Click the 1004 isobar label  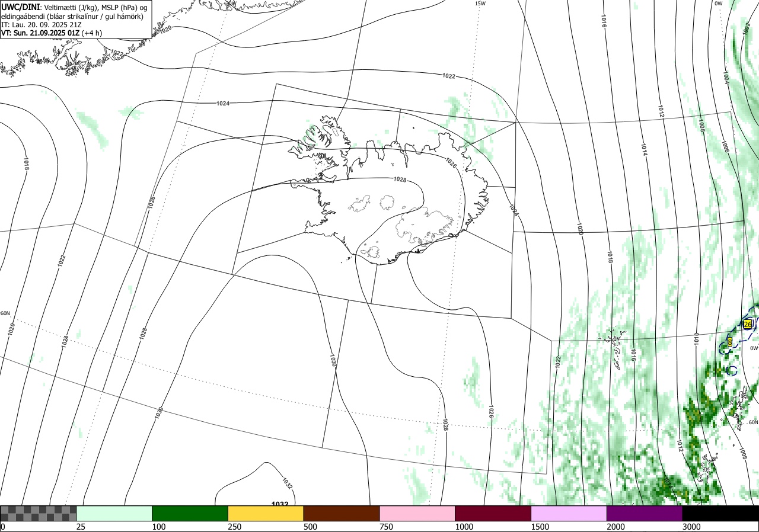[x=726, y=78]
